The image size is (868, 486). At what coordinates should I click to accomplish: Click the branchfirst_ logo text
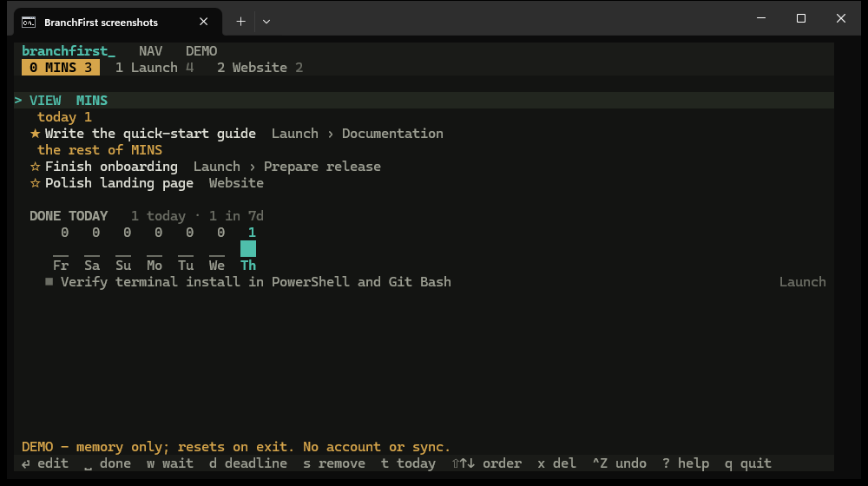click(69, 51)
